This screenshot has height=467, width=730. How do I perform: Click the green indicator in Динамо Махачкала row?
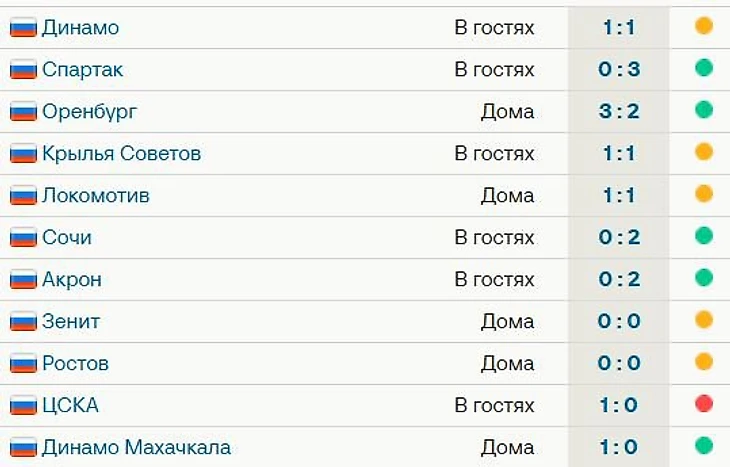click(x=704, y=446)
